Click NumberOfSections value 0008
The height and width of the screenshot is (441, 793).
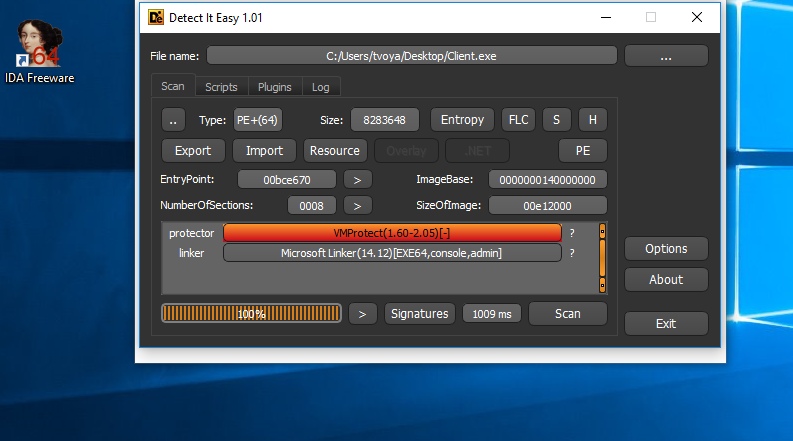pyautogui.click(x=311, y=206)
